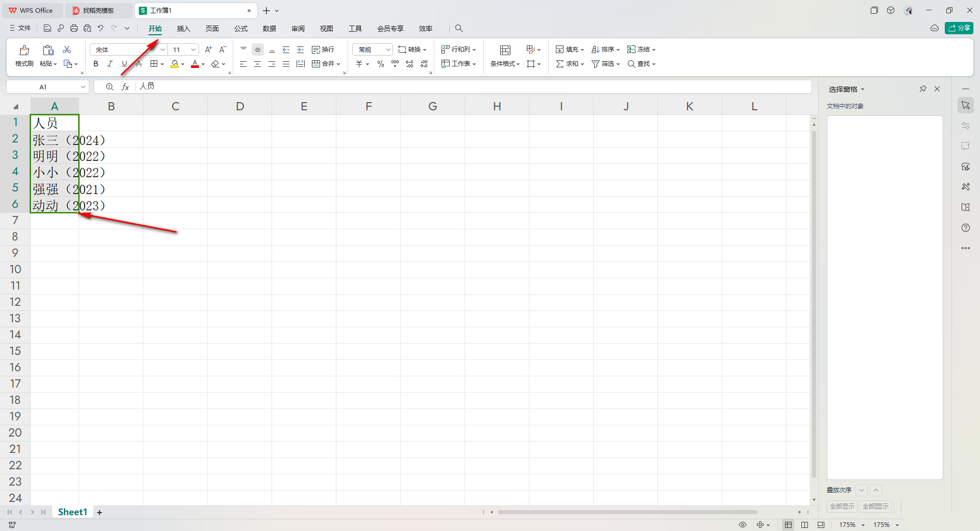The width and height of the screenshot is (980, 531).
Task: Click the horizontal scrollbar thumb
Action: 627,512
